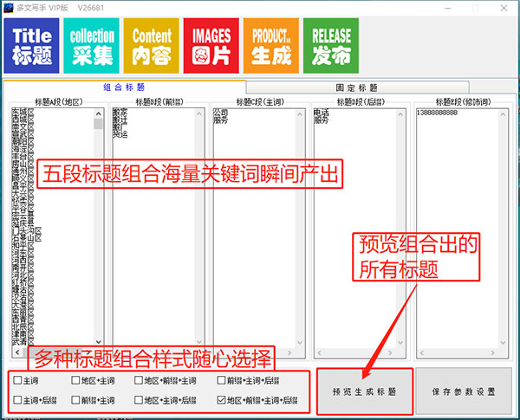The width and height of the screenshot is (520, 420).
Task: Click the right arrow of 标题C段 horizontal scrollbar
Action: click(289, 352)
